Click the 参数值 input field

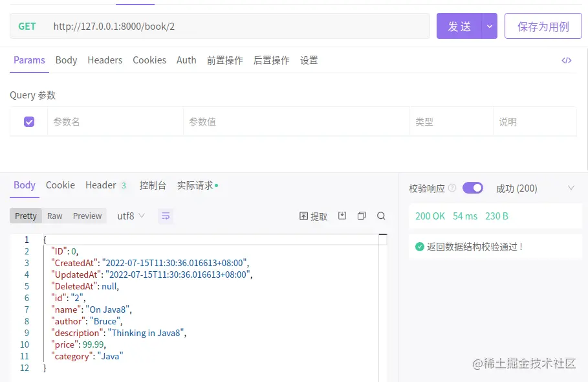[297, 122]
